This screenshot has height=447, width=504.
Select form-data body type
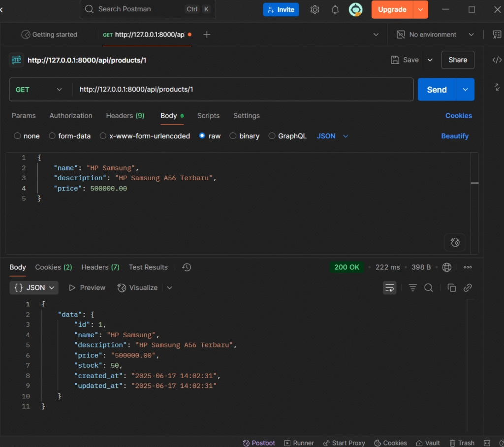[52, 136]
